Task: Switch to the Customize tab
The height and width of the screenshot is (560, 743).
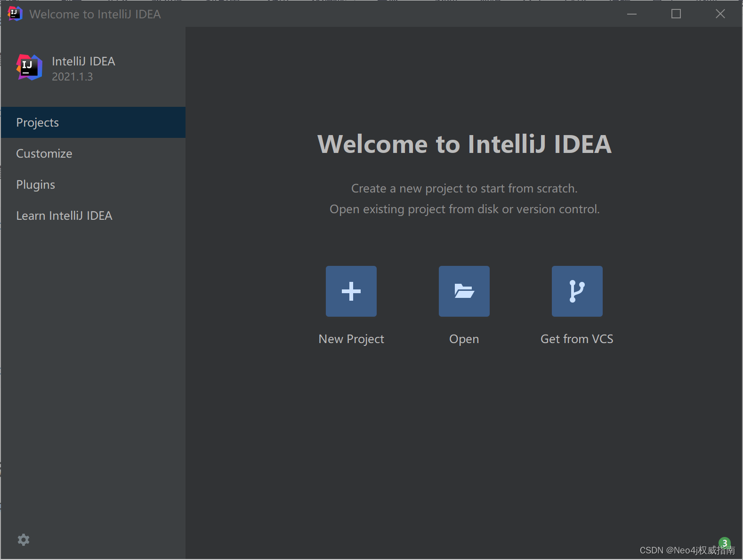Action: coord(93,153)
